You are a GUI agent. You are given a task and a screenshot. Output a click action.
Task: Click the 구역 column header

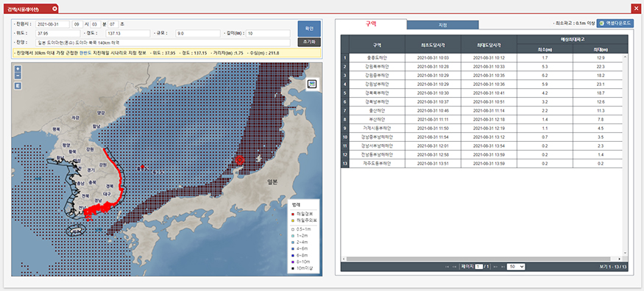pyautogui.click(x=377, y=44)
